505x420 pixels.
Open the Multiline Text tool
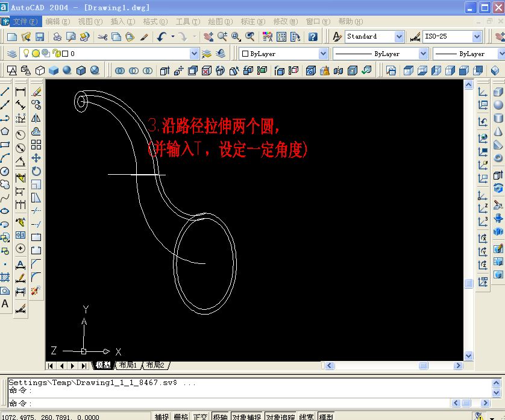point(4,304)
